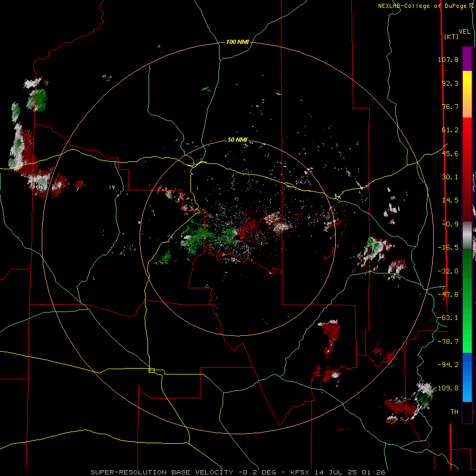Click the -78.7 velocity scale value

pyautogui.click(x=448, y=342)
